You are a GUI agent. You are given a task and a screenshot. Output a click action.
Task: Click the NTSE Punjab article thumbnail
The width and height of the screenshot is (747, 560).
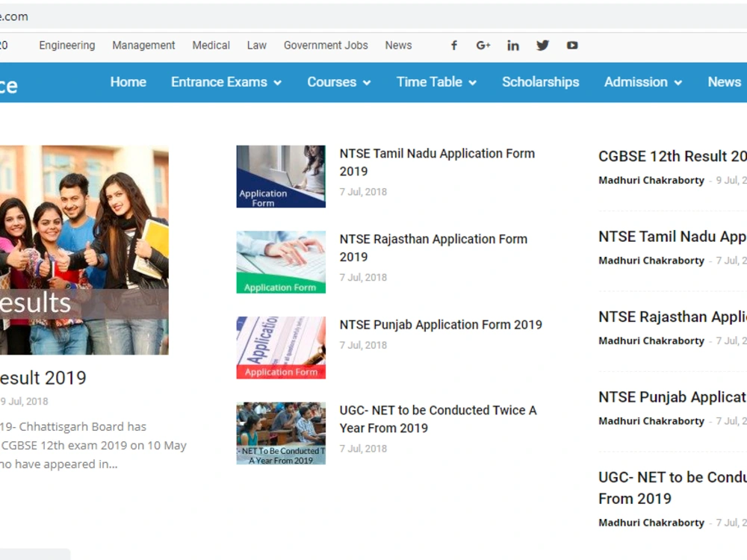(x=281, y=348)
